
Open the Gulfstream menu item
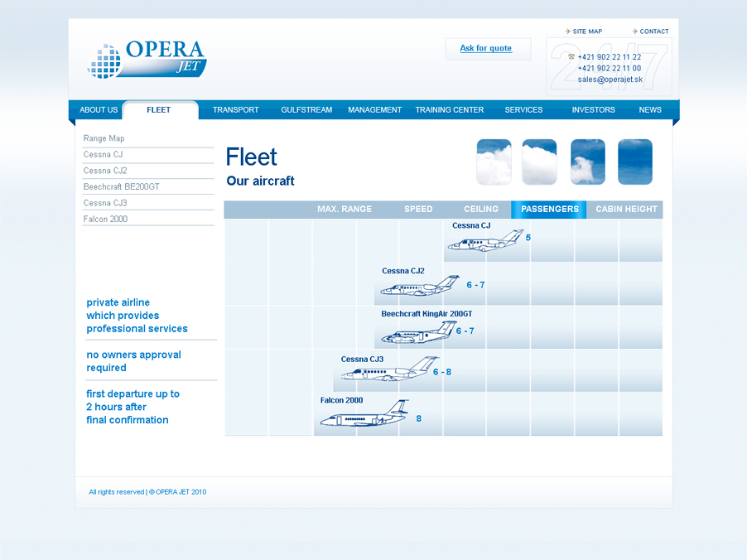pos(306,109)
